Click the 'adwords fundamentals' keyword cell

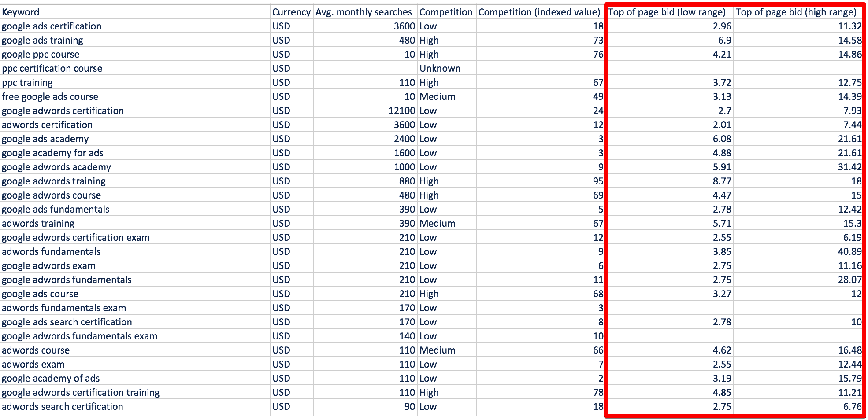(135, 251)
